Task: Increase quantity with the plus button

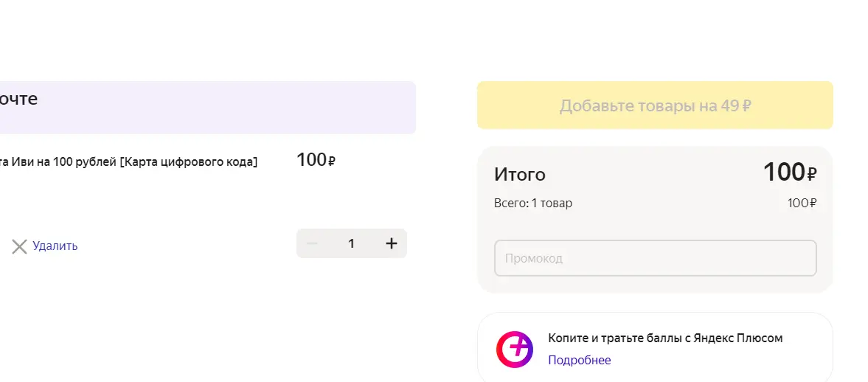Action: [392, 243]
